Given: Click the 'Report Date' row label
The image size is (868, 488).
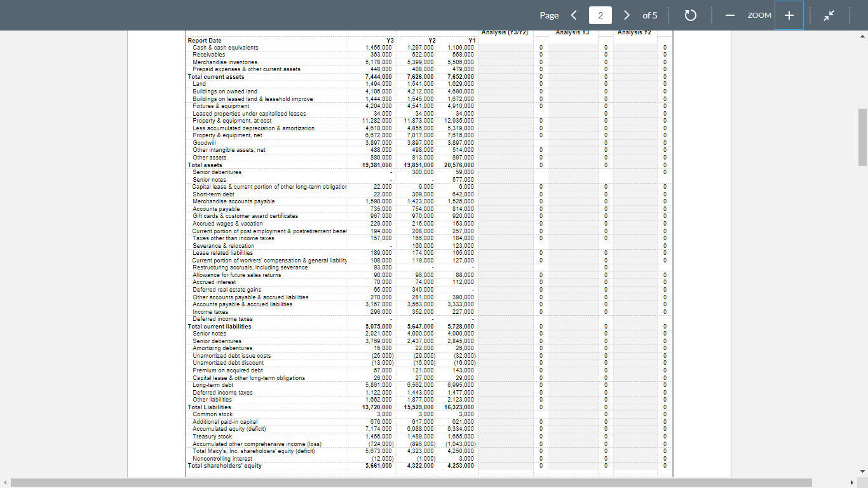Looking at the screenshot, I should [205, 41].
